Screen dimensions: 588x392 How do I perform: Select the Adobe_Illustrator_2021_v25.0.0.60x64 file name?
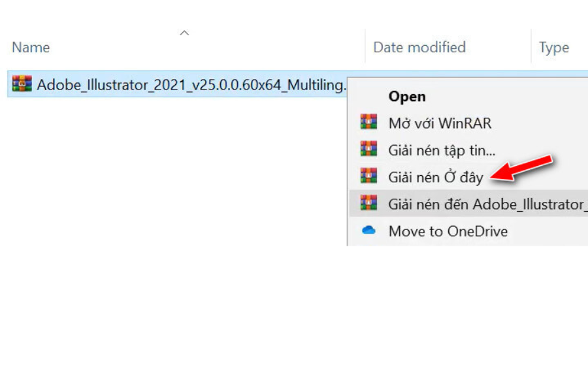191,84
